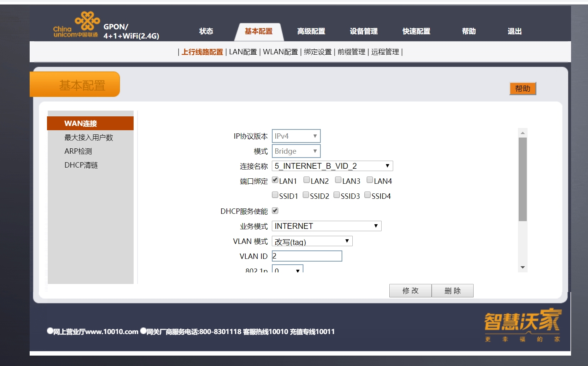Open the 状态 tab
The width and height of the screenshot is (588, 366).
(206, 31)
